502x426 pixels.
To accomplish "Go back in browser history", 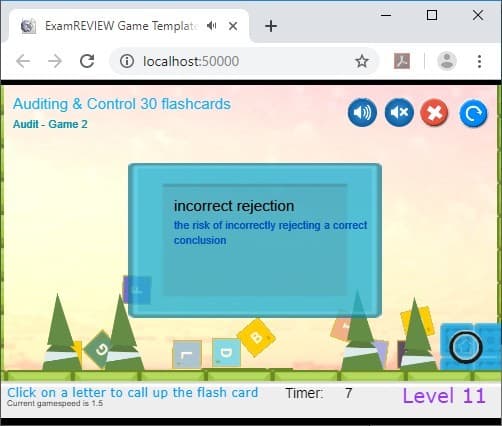I will point(23,61).
